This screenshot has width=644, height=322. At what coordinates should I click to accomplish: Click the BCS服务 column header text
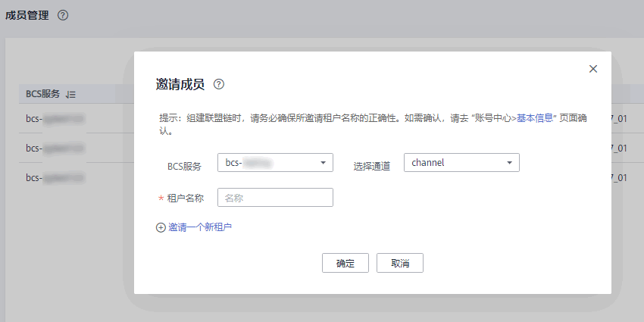coord(42,94)
